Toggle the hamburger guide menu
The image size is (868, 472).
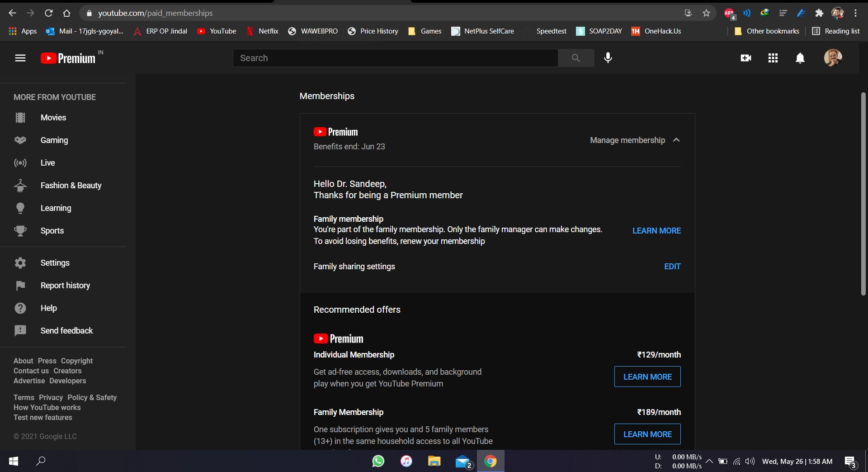20,58
